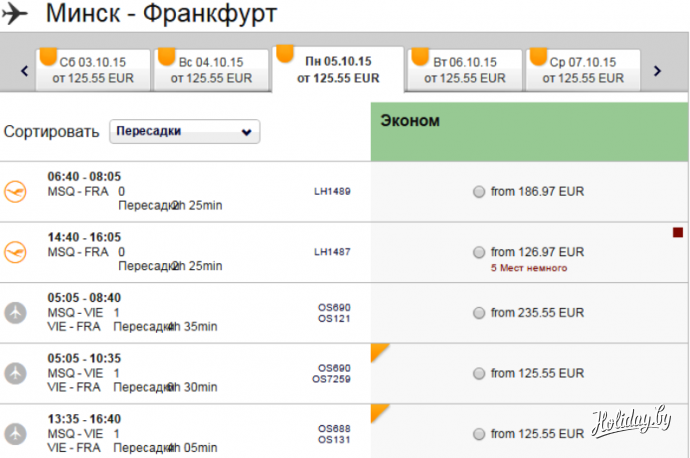
Task: Click the dark red square marker in LH1487 row
Action: click(x=678, y=233)
